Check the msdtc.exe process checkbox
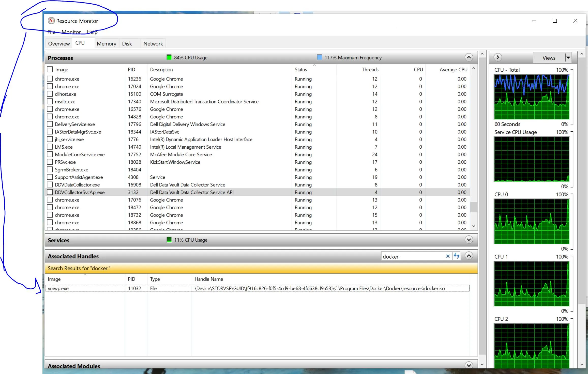588x374 pixels. 50,101
